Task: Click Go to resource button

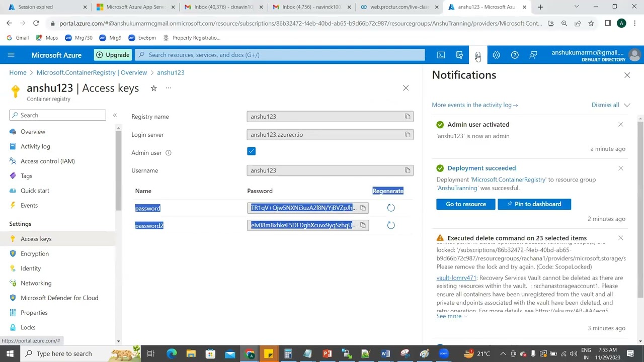Action: 465,204
